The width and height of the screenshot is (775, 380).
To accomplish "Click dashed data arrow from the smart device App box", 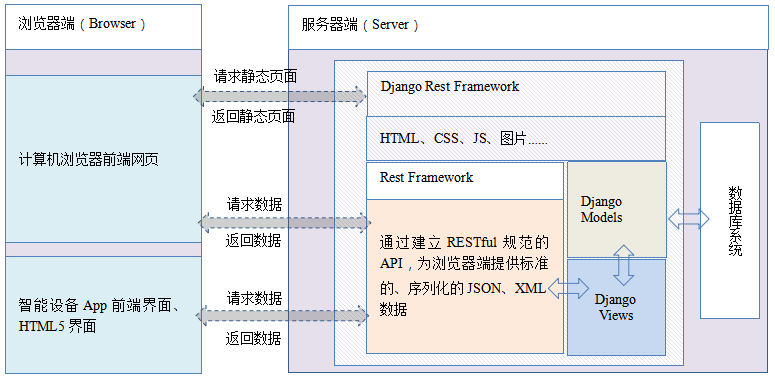I will pos(283,315).
